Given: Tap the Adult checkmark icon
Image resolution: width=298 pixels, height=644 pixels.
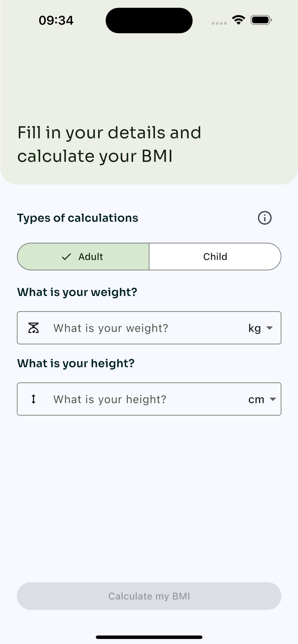Looking at the screenshot, I should 66,257.
